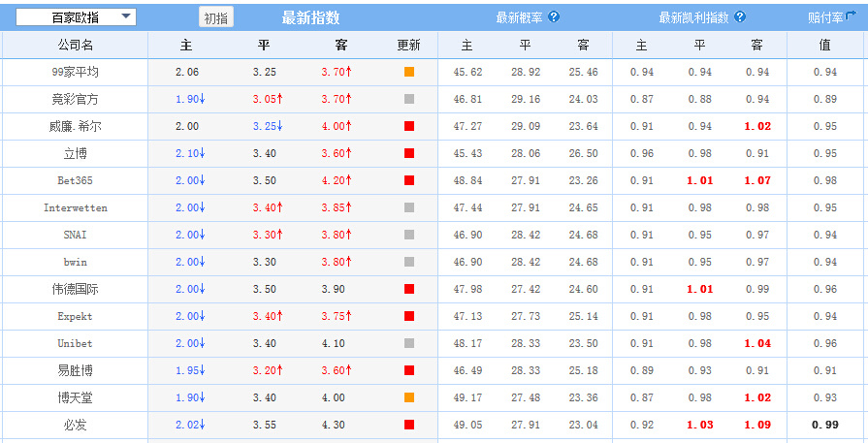The width and height of the screenshot is (868, 443).
Task: Click red update square for Bet365
Action: [409, 180]
